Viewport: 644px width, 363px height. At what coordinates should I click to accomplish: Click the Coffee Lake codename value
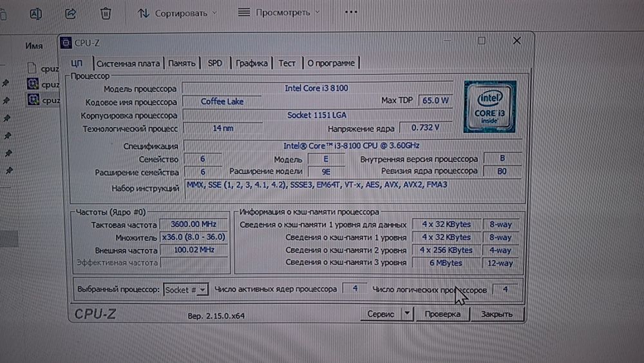pyautogui.click(x=222, y=101)
